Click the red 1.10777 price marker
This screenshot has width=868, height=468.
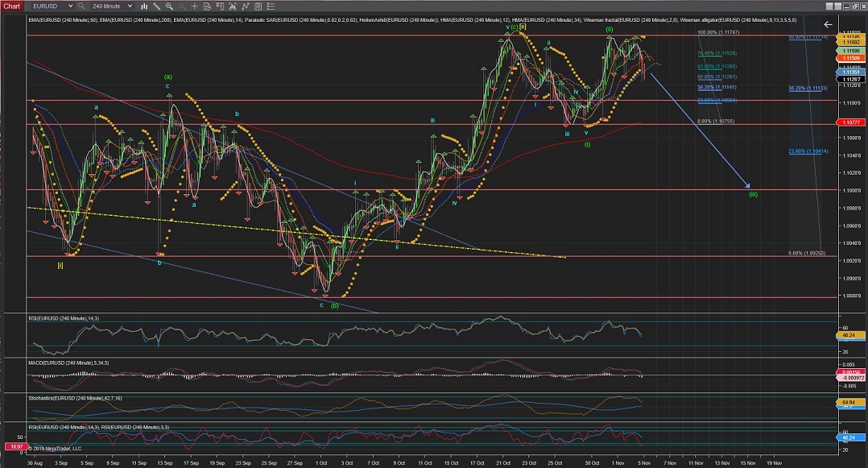tap(851, 122)
